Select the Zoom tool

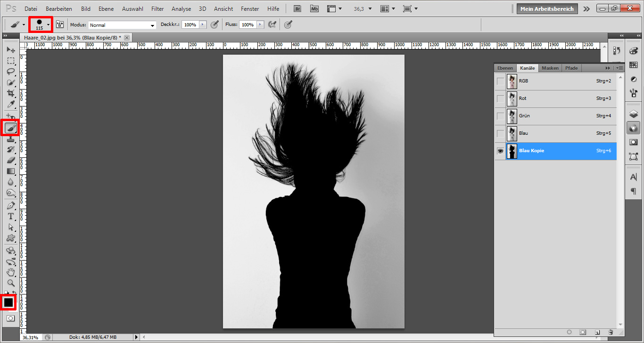[11, 283]
